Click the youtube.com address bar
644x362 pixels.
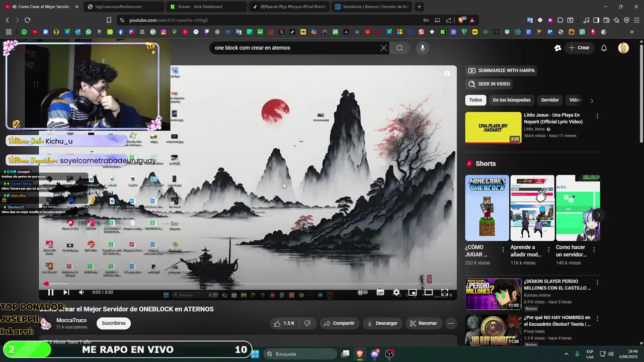[272, 20]
